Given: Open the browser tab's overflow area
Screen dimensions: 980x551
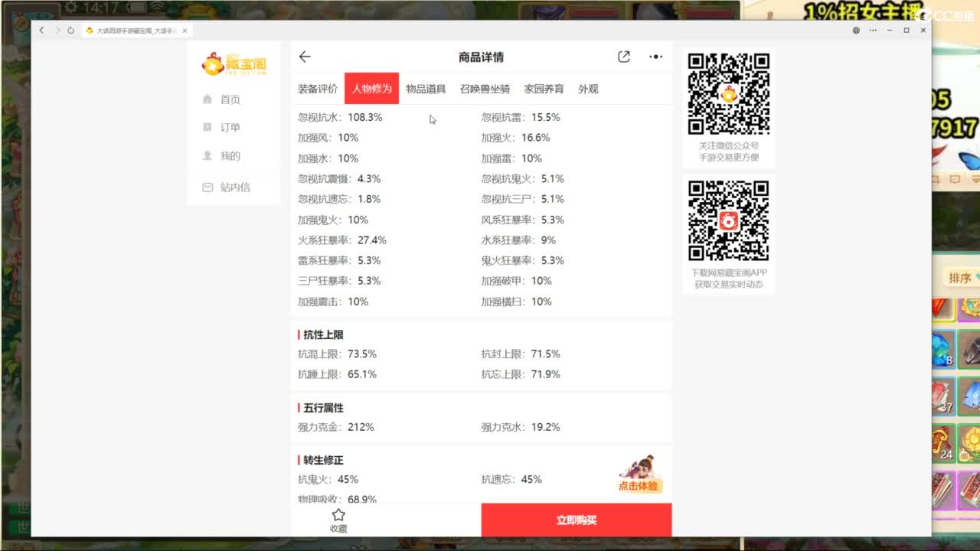Looking at the screenshot, I should (873, 30).
